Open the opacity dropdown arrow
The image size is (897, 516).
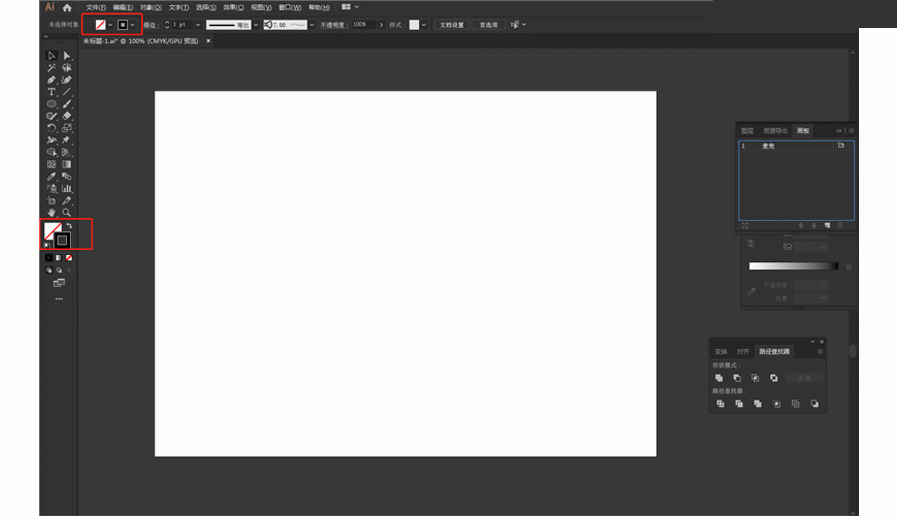pos(381,24)
